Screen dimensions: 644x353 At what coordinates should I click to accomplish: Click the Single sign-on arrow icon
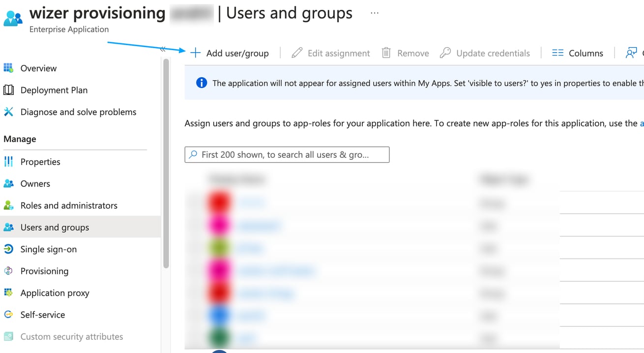8,249
